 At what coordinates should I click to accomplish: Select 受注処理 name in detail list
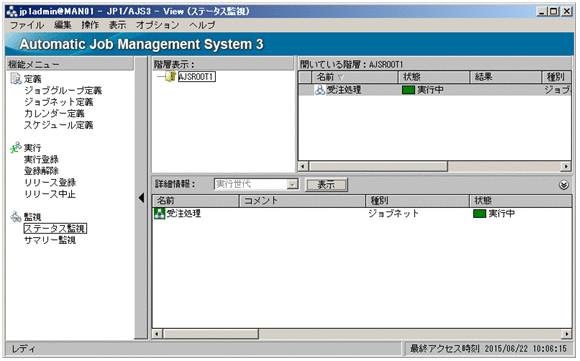click(184, 213)
